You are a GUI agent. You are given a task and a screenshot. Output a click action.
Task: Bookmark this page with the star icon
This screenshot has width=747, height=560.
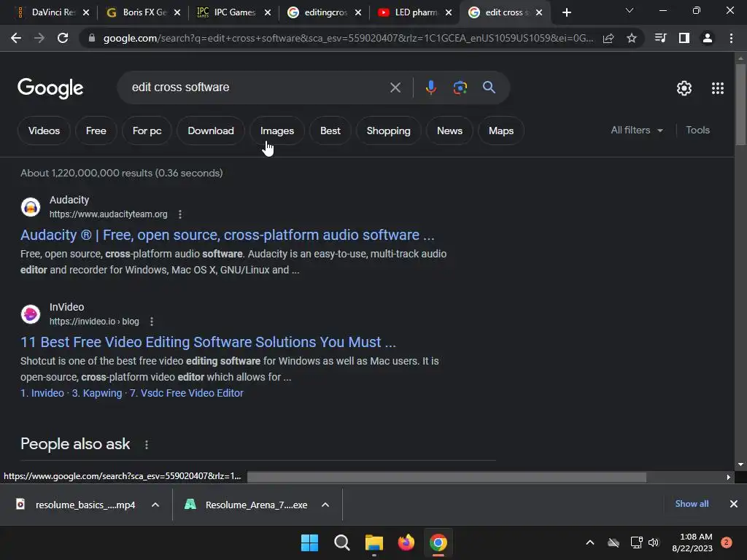tap(632, 38)
